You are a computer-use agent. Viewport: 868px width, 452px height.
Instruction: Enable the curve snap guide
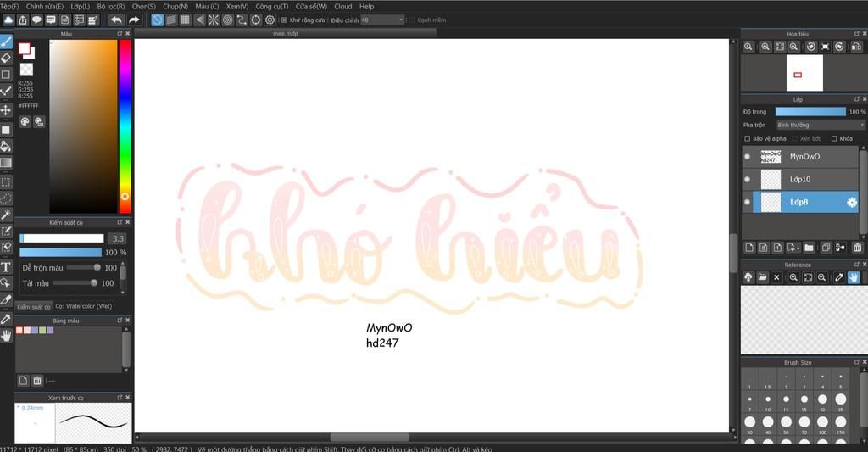(242, 20)
